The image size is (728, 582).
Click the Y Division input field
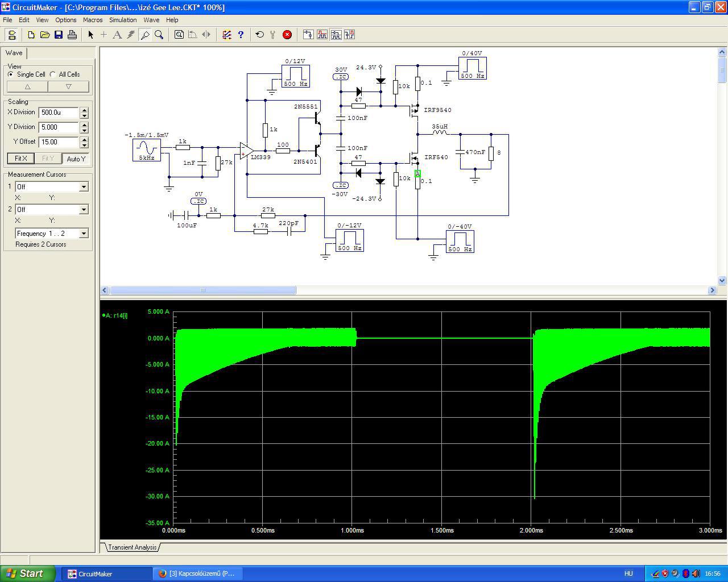pos(59,127)
